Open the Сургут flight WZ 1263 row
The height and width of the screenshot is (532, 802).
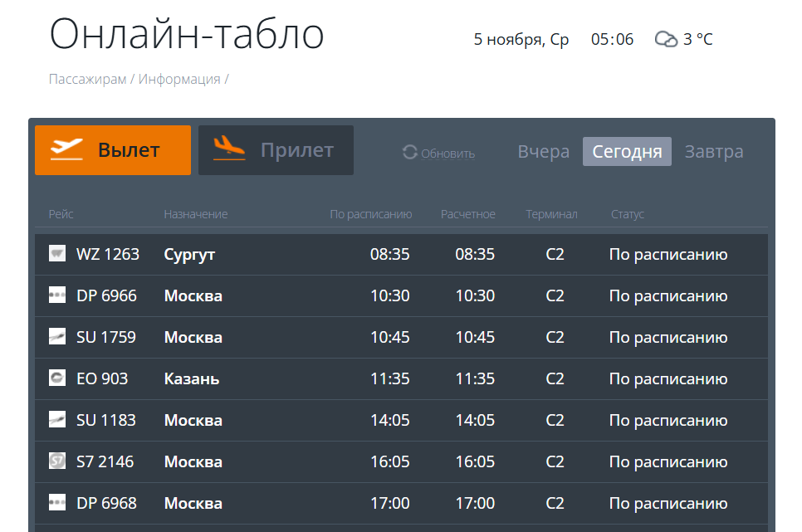[x=401, y=254]
